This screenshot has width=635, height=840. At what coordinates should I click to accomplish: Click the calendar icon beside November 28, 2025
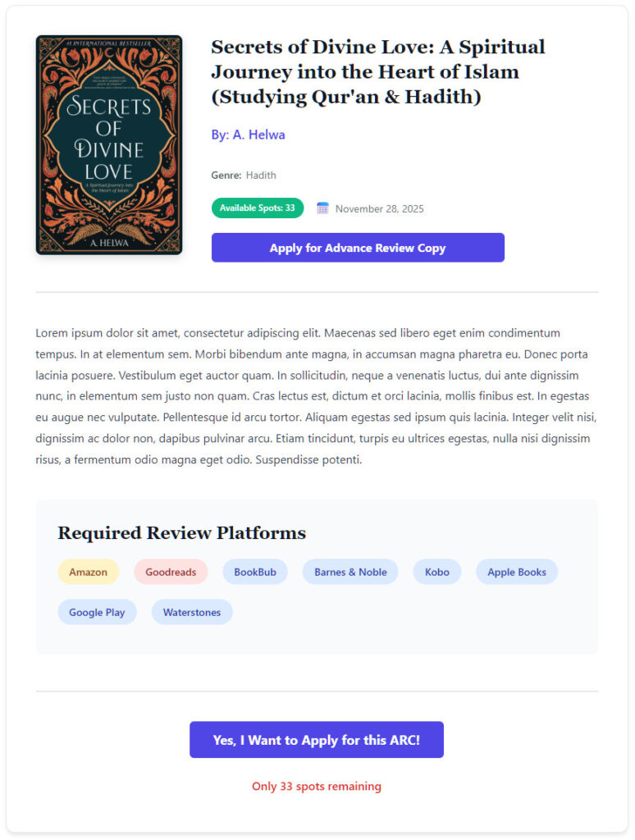(322, 208)
